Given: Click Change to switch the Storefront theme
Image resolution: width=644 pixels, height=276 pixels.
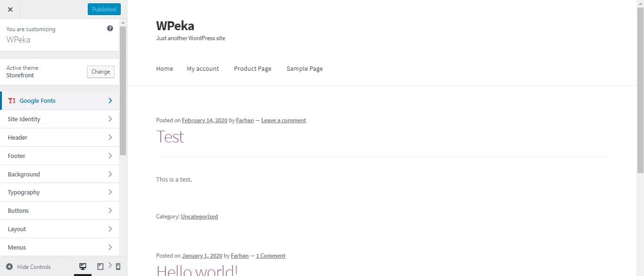Looking at the screenshot, I should tap(100, 72).
